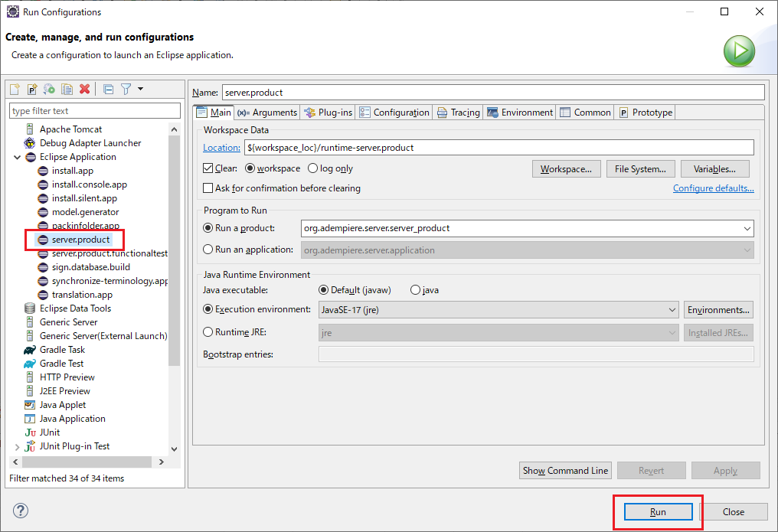The image size is (778, 532).
Task: Delete selected configuration with red X icon
Action: click(85, 90)
